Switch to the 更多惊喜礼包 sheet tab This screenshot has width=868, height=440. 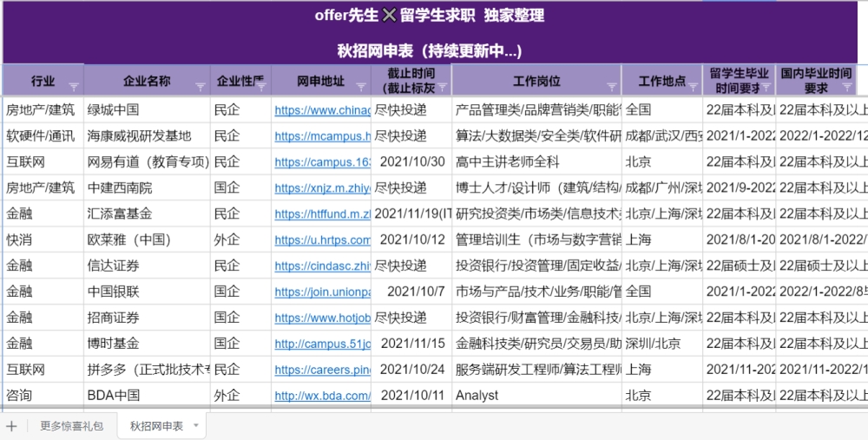(72, 426)
